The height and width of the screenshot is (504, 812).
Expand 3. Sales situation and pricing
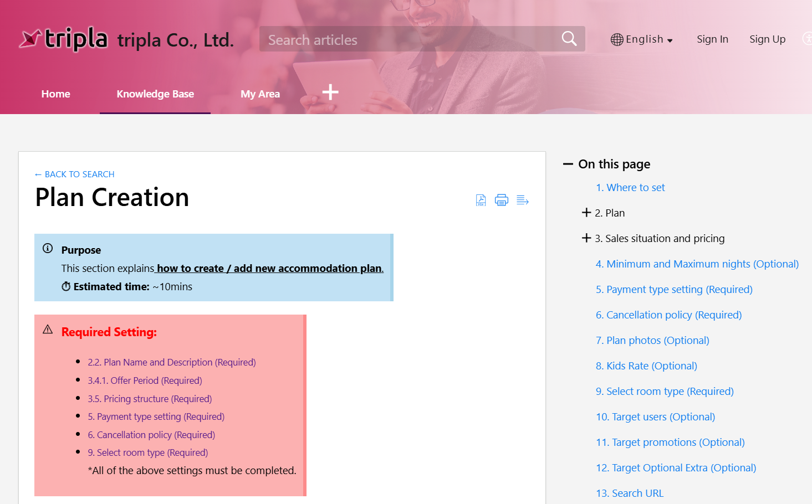pyautogui.click(x=586, y=238)
